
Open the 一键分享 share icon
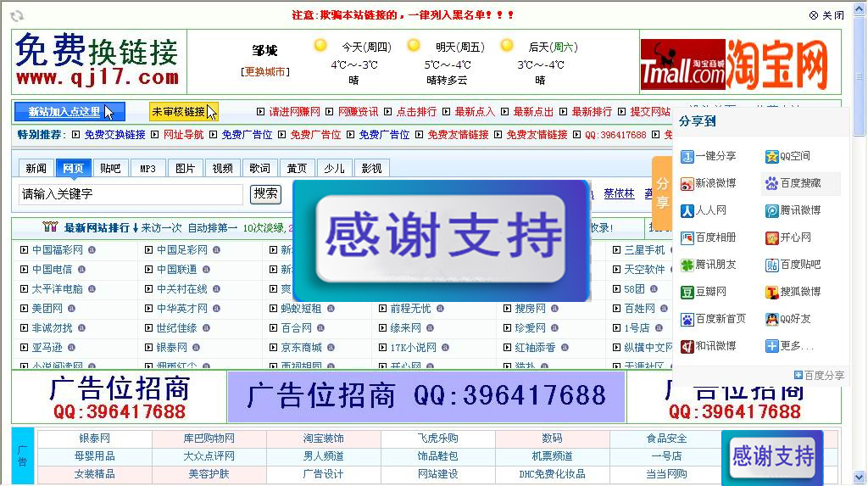point(687,157)
